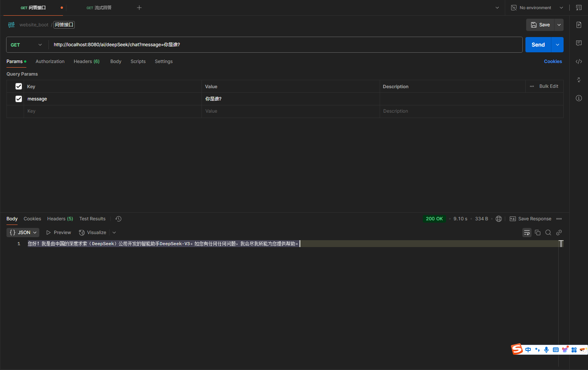This screenshot has height=370, width=588.
Task: Toggle the wrap lines icon in response
Action: (x=527, y=233)
